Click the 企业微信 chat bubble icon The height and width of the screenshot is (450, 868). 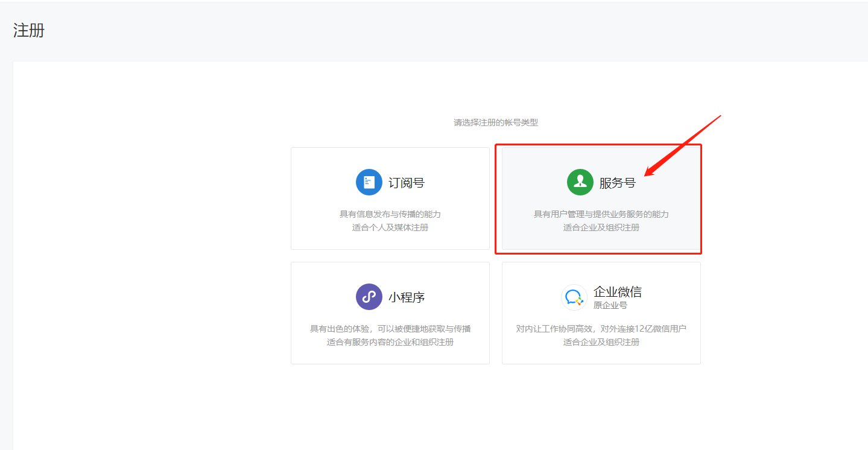pos(574,297)
